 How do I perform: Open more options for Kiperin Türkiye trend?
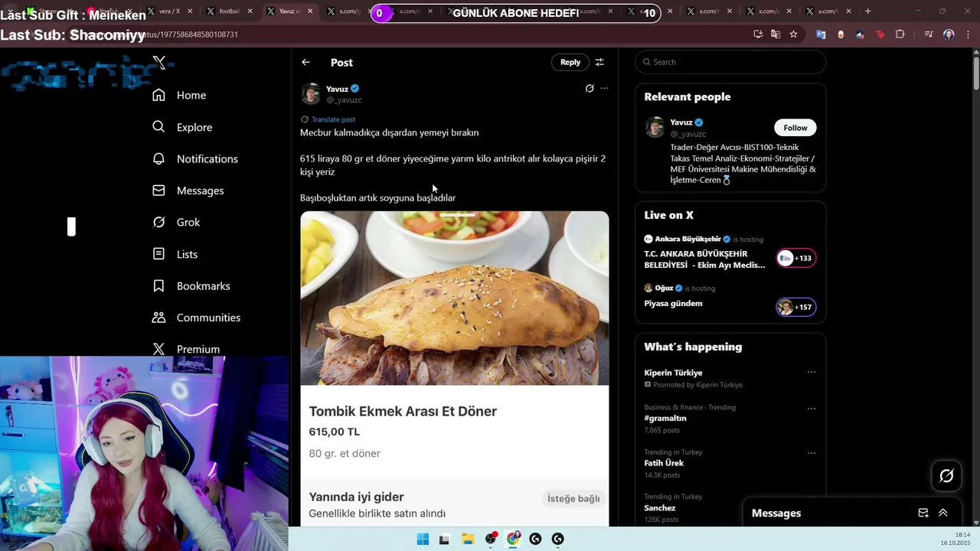tap(812, 373)
